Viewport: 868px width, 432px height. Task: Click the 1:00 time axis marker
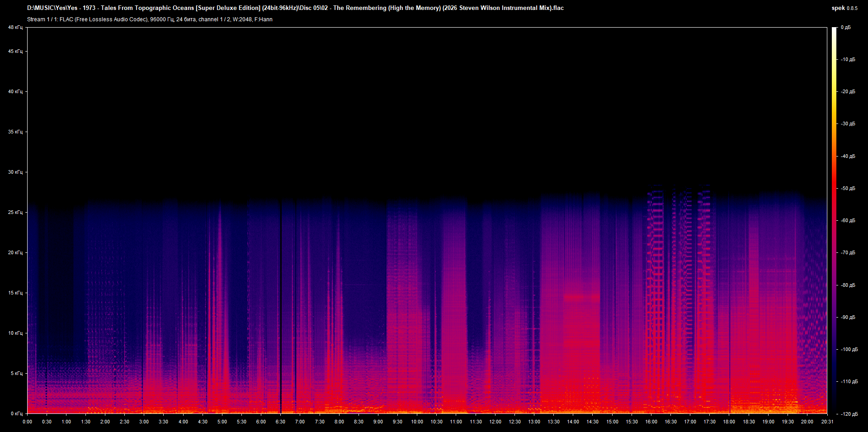click(66, 422)
